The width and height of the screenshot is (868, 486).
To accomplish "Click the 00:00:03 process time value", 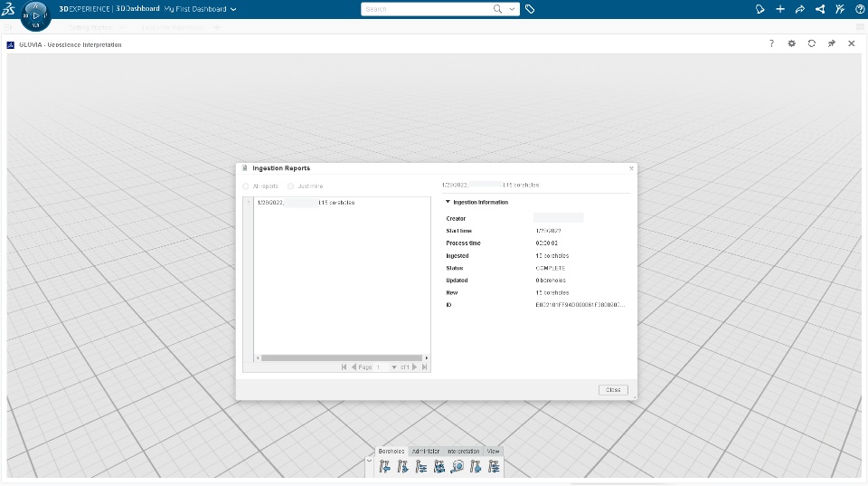I will pos(546,243).
